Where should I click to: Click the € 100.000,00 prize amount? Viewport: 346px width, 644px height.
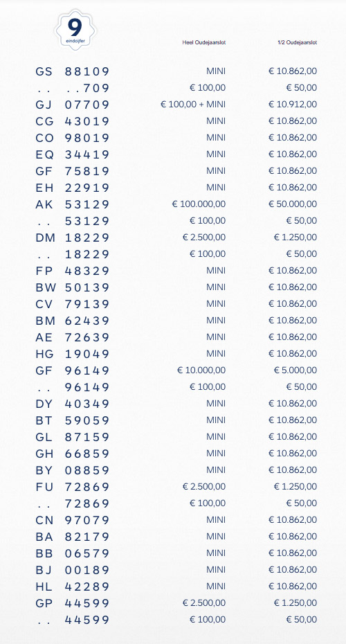(199, 204)
